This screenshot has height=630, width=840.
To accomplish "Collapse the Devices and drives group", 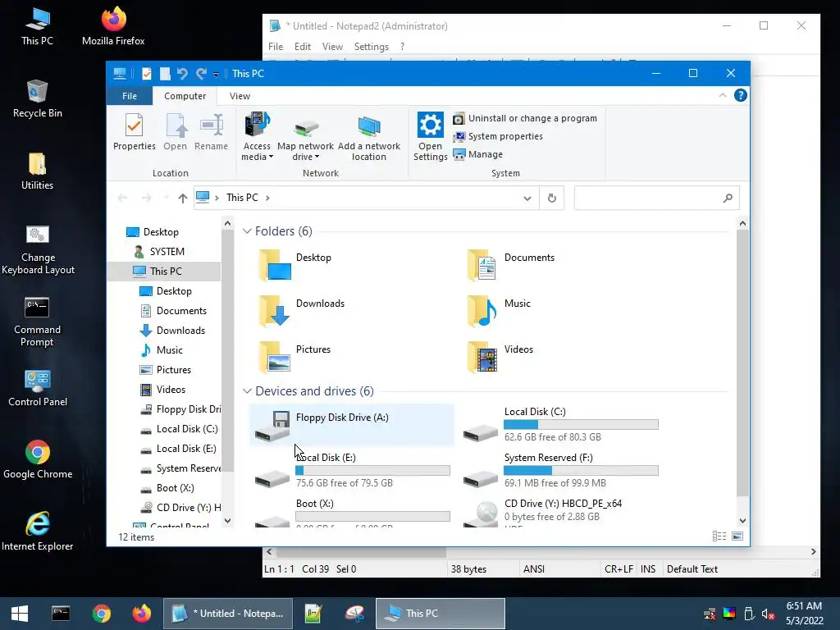I will pyautogui.click(x=247, y=391).
